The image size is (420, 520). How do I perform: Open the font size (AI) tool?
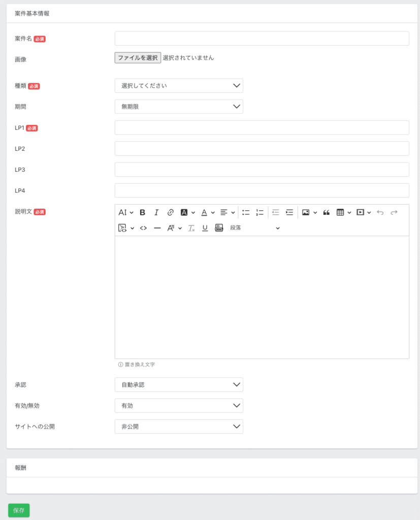(x=122, y=213)
